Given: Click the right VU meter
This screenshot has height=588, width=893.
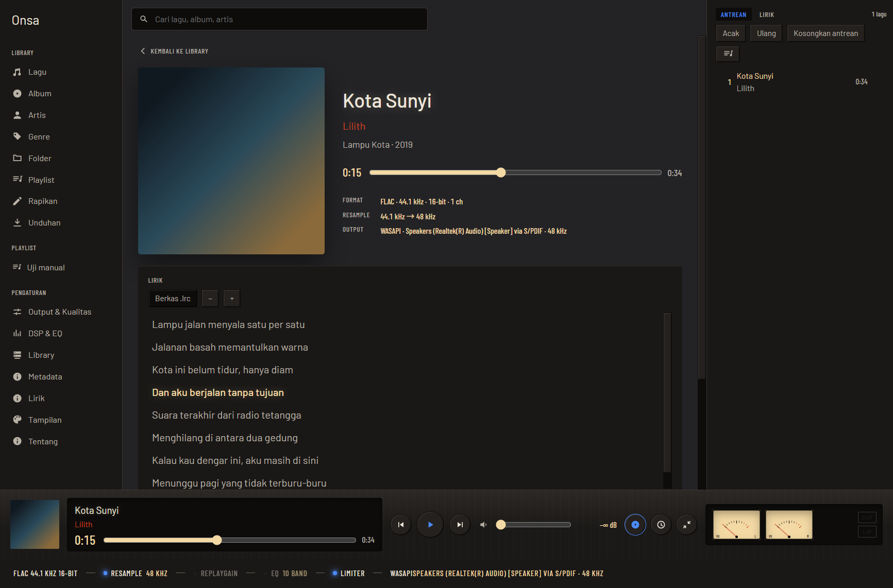Looking at the screenshot, I should coord(789,525).
